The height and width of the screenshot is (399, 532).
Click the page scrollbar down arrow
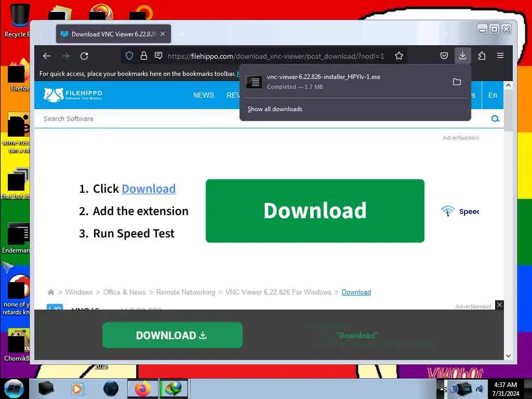(508, 356)
